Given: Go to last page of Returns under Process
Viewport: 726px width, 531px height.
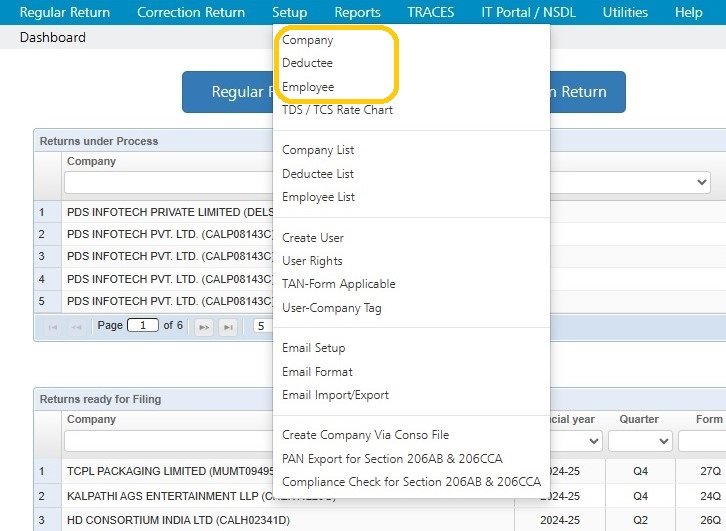Looking at the screenshot, I should (x=228, y=327).
